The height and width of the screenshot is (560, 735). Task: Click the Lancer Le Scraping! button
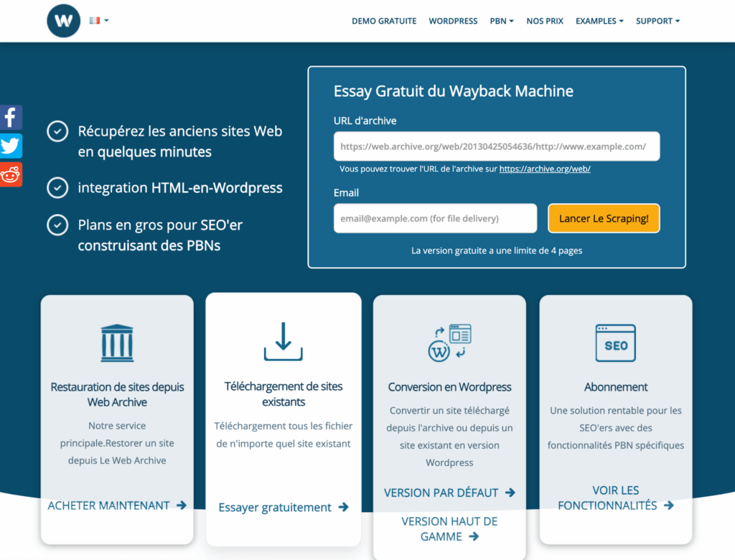tap(604, 218)
